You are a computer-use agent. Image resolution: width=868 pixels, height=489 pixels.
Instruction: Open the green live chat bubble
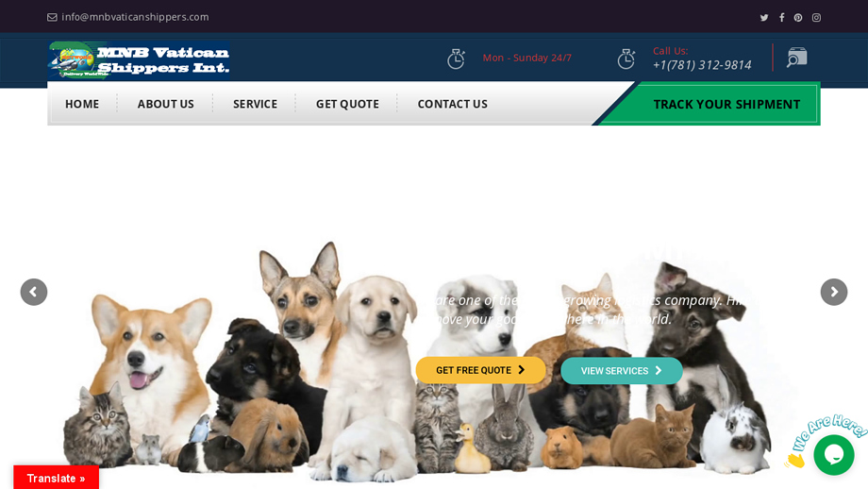(x=834, y=455)
